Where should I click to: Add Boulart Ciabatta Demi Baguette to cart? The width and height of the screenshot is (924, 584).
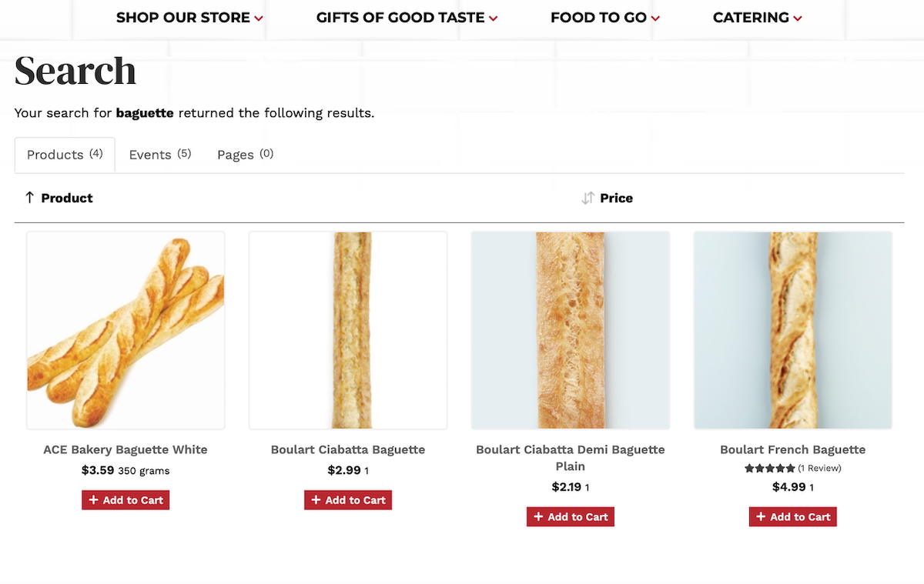click(x=571, y=517)
